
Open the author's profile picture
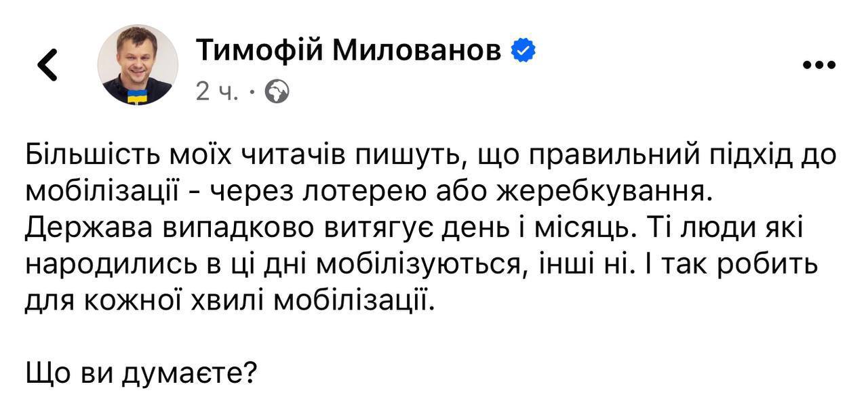click(x=138, y=65)
